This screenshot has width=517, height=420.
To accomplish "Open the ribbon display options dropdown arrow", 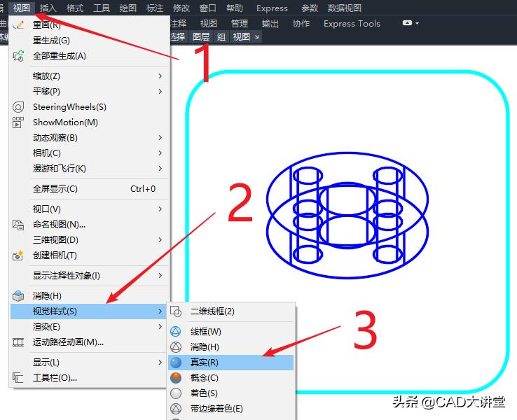I will [418, 23].
